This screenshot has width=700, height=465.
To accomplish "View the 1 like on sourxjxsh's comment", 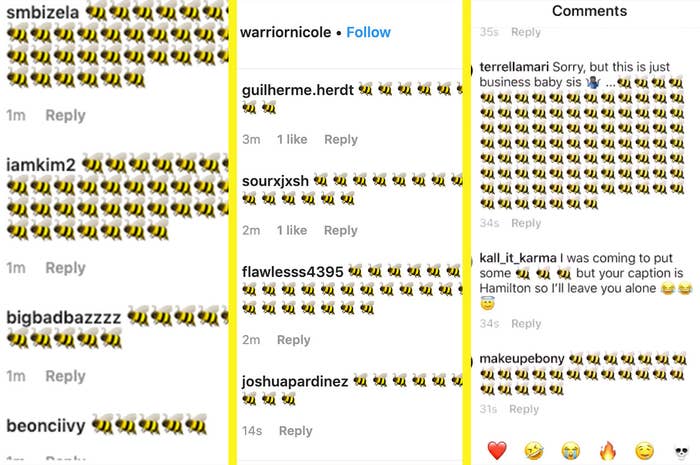I will (292, 230).
